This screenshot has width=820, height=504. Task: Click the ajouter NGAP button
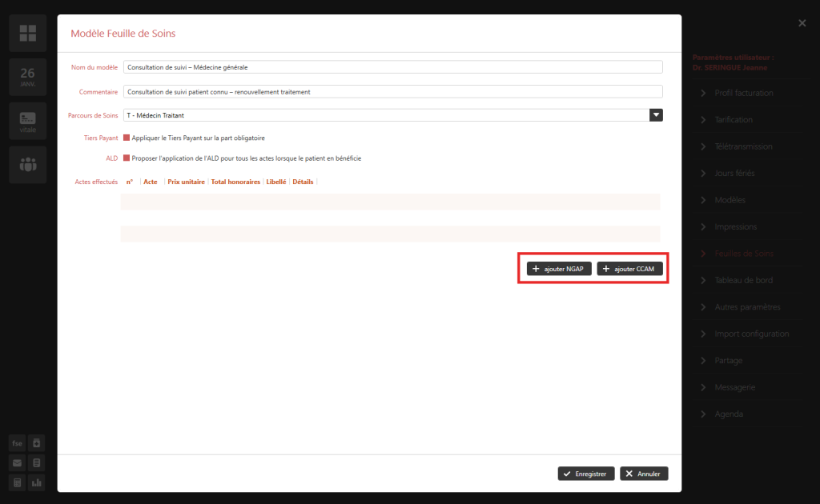click(559, 269)
